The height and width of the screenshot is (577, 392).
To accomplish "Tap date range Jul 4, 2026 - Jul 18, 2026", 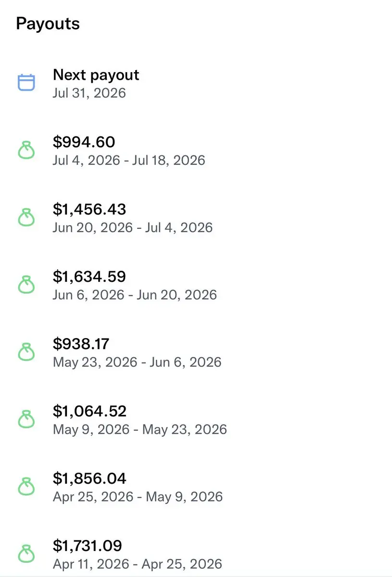I will click(129, 160).
